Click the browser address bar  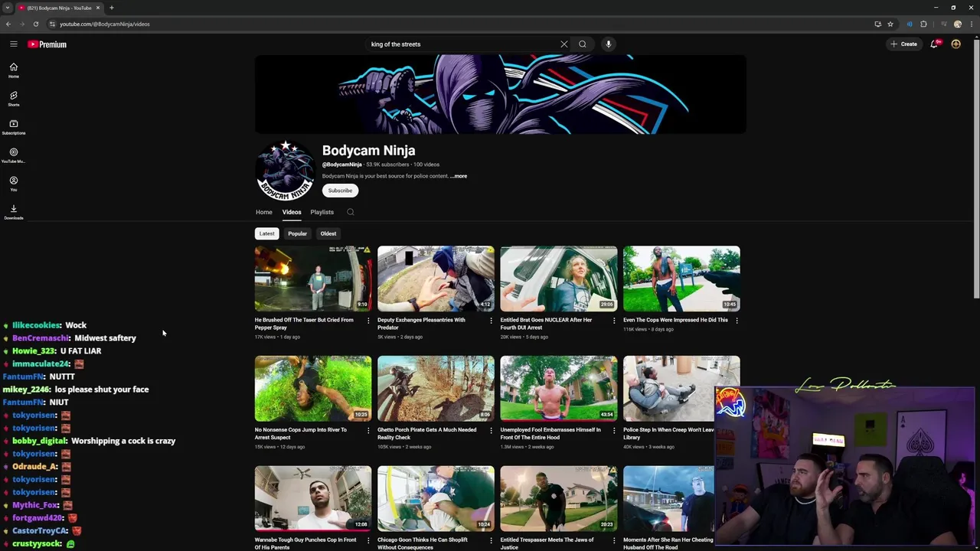459,24
